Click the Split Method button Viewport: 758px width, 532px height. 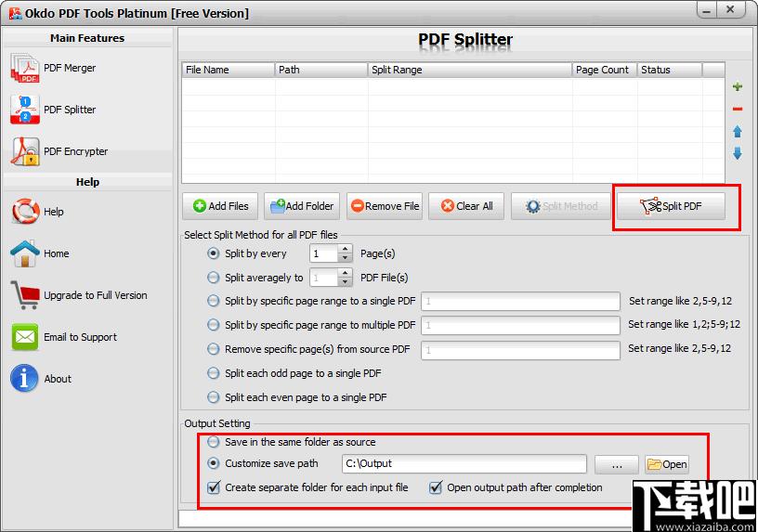561,206
